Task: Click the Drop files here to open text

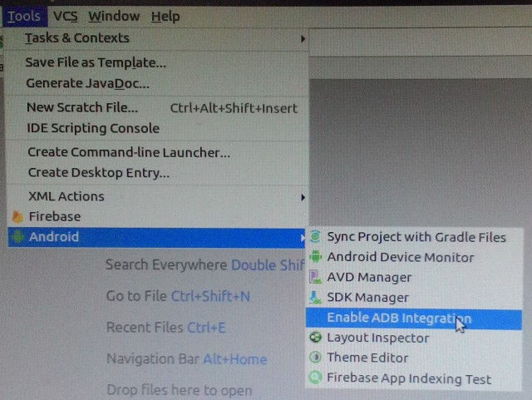Action: (x=180, y=390)
